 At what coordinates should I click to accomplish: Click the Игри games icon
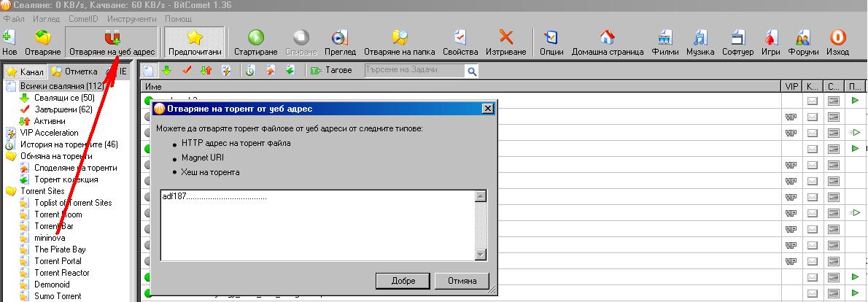click(770, 38)
